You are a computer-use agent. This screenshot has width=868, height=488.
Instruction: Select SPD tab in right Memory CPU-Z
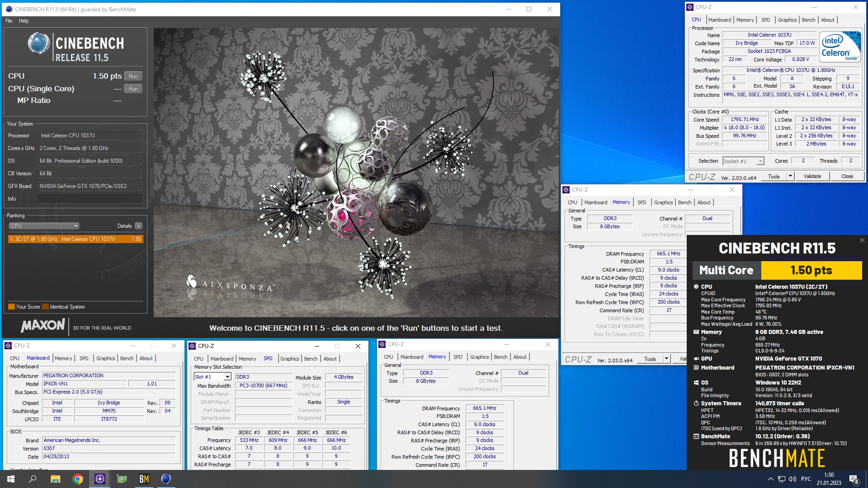point(642,202)
